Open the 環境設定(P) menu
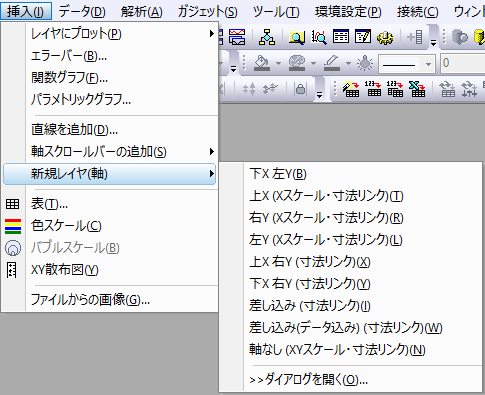Viewport: 485px width, 395px height. coord(348,12)
